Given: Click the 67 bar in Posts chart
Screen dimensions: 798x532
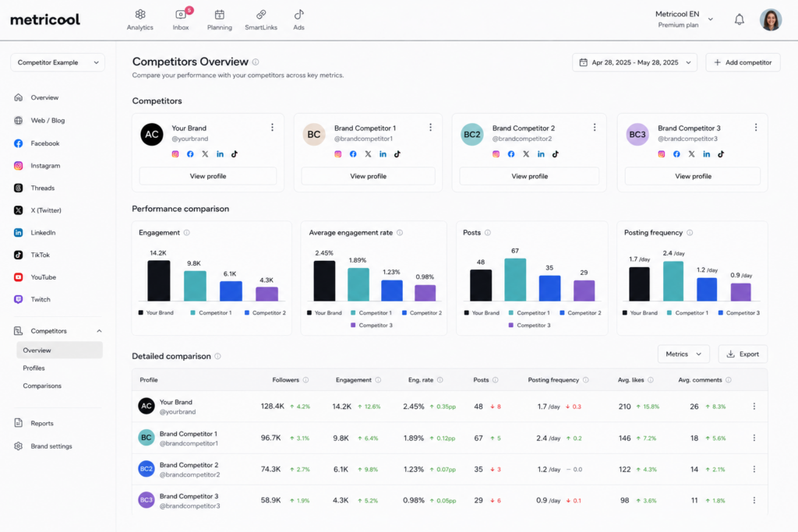Looking at the screenshot, I should tap(515, 280).
